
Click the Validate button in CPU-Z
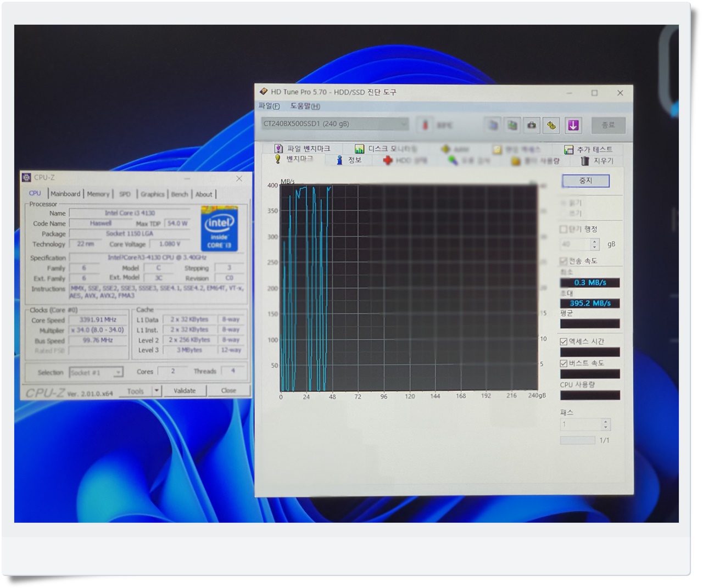coord(185,391)
